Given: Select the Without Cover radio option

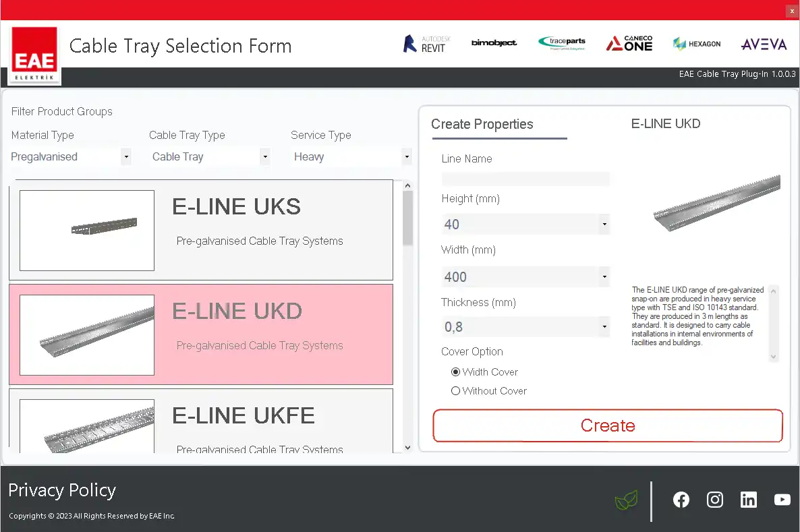Looking at the screenshot, I should pos(456,391).
